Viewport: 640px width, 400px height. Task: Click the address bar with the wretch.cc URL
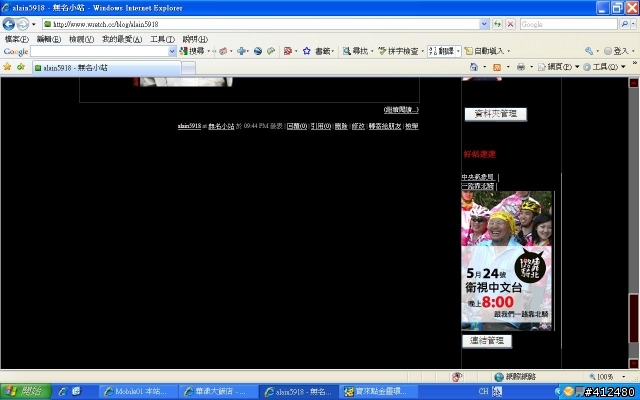point(261,24)
